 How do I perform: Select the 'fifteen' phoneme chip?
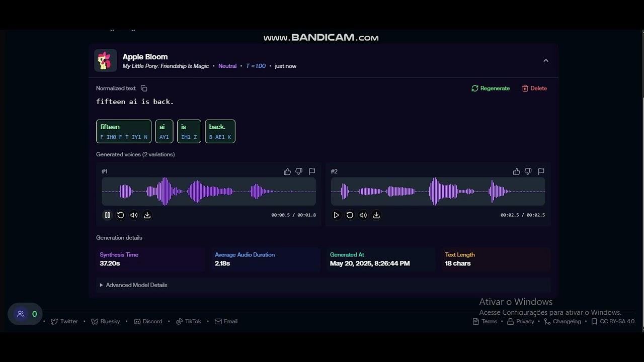pos(124,131)
